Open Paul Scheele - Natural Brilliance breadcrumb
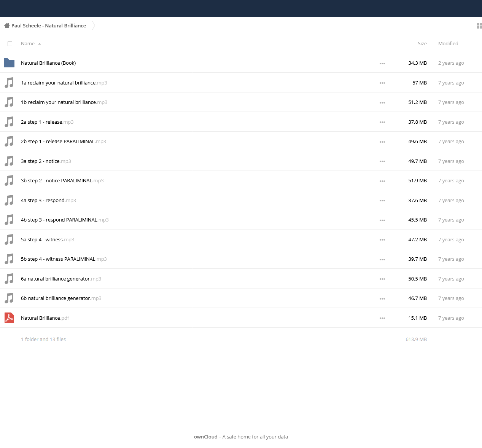 (49, 26)
